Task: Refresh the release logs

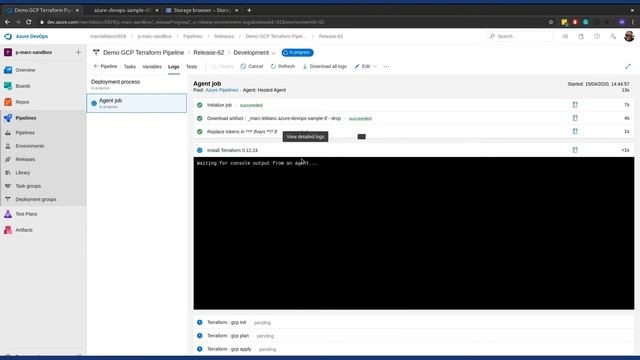Action: click(282, 66)
